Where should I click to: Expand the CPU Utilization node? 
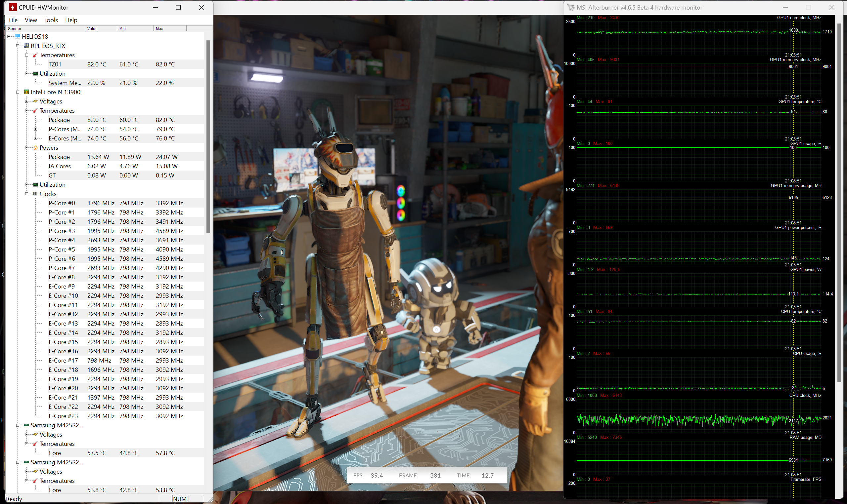[x=27, y=185]
